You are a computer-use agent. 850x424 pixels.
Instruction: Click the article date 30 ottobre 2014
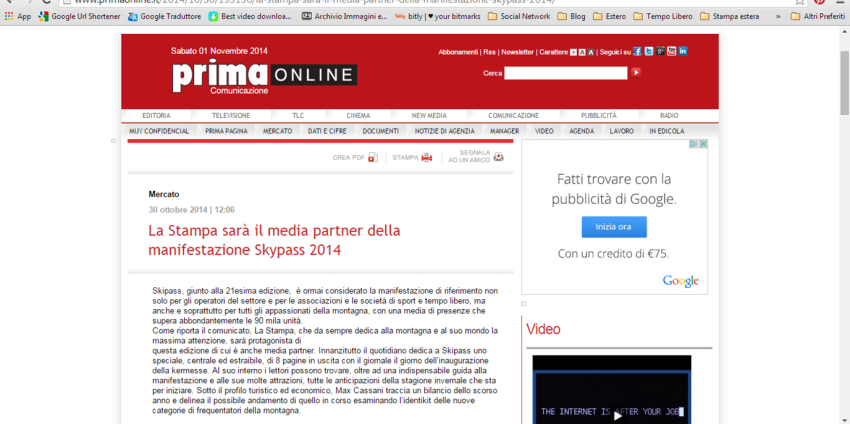coord(178,210)
